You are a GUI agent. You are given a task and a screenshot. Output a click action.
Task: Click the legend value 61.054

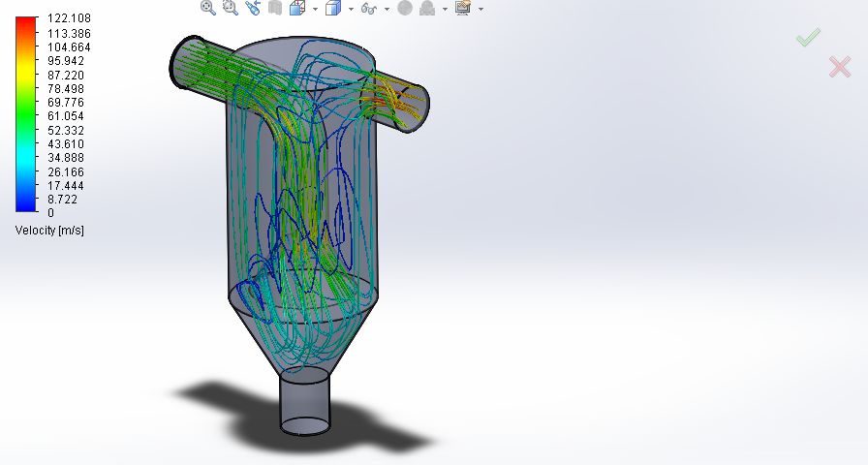[66, 116]
